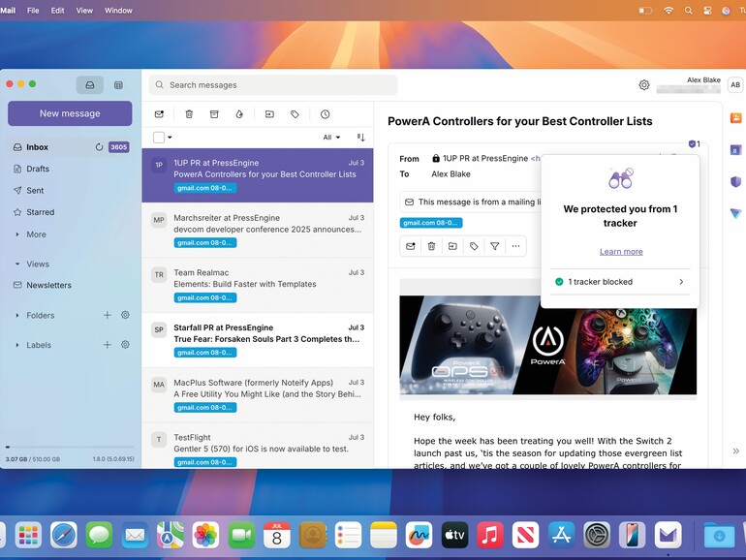
Task: Click the storage usage bar in sidebar
Action: pos(70,448)
